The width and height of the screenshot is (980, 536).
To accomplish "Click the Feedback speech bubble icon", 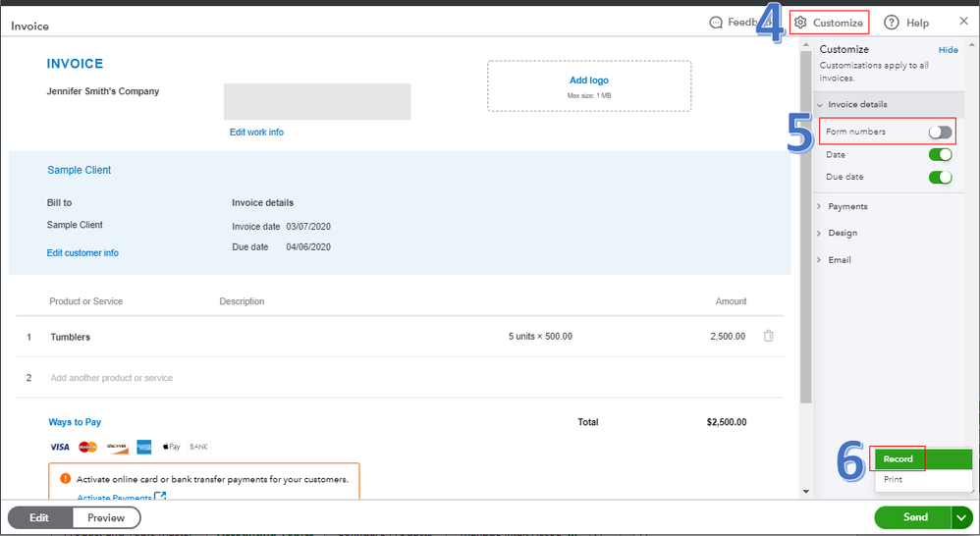I will coord(716,23).
